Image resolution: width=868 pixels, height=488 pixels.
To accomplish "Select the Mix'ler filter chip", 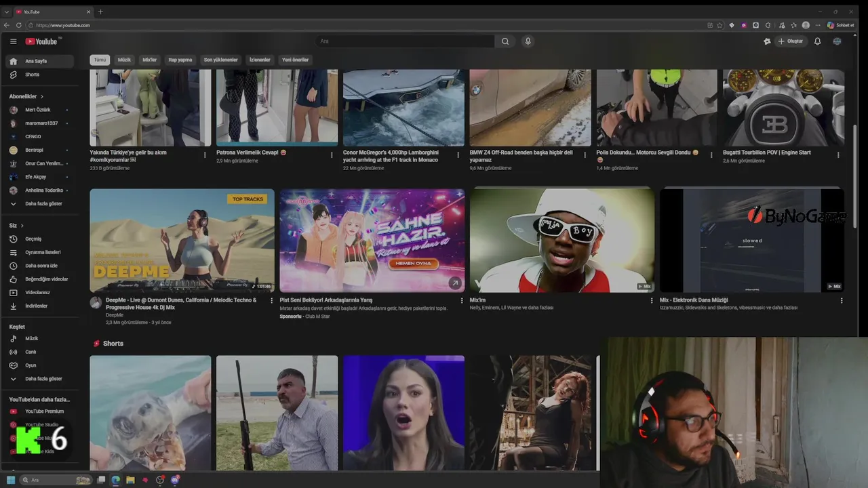I will pyautogui.click(x=149, y=60).
